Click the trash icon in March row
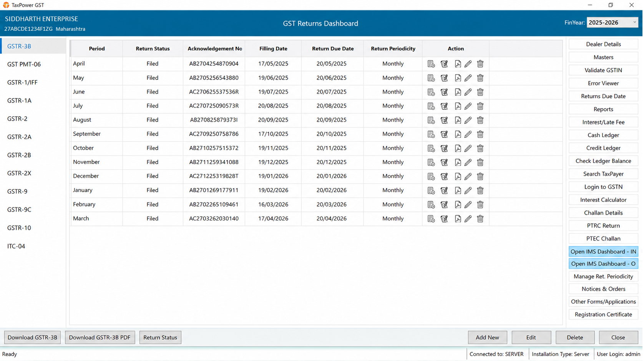This screenshot has height=361, width=644. point(480,219)
